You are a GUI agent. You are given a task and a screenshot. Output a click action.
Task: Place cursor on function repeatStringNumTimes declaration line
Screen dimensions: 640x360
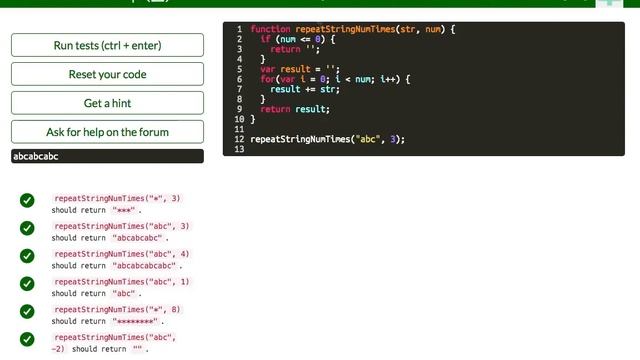tap(353, 29)
